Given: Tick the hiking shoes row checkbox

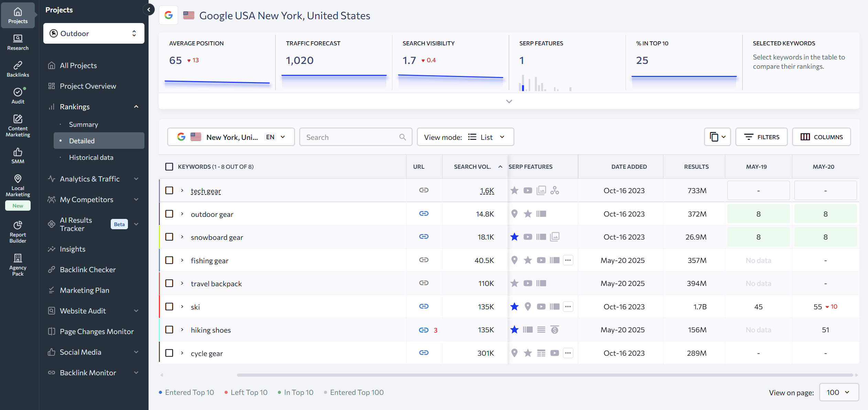Looking at the screenshot, I should pos(169,330).
